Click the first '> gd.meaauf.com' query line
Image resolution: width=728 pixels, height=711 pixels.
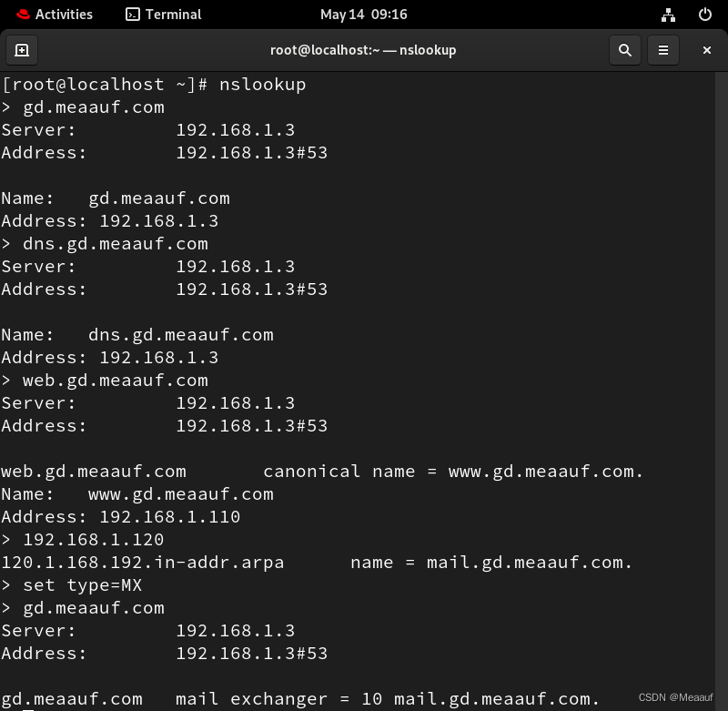click(x=83, y=107)
